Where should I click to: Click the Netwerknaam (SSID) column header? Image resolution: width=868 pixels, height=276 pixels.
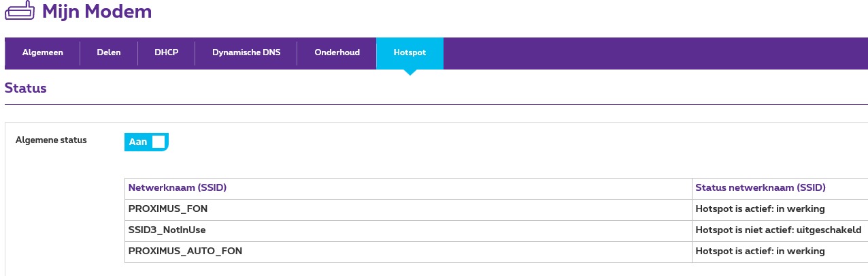click(177, 187)
